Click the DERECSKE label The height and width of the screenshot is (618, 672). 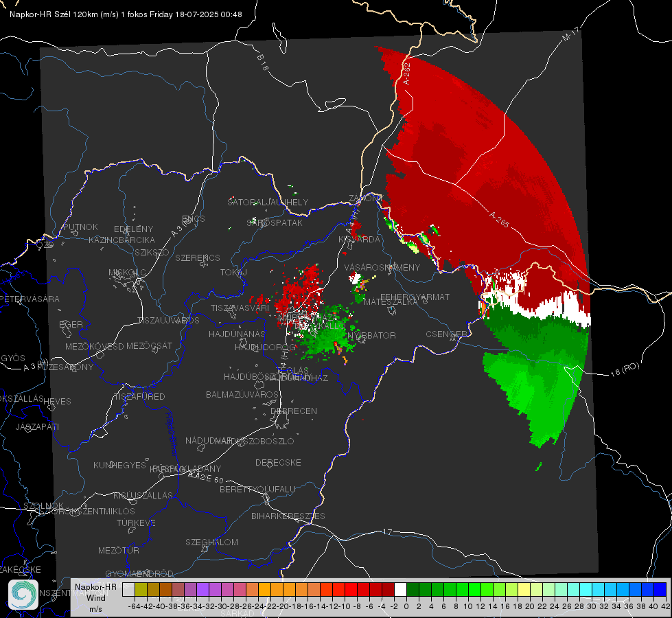[278, 462]
